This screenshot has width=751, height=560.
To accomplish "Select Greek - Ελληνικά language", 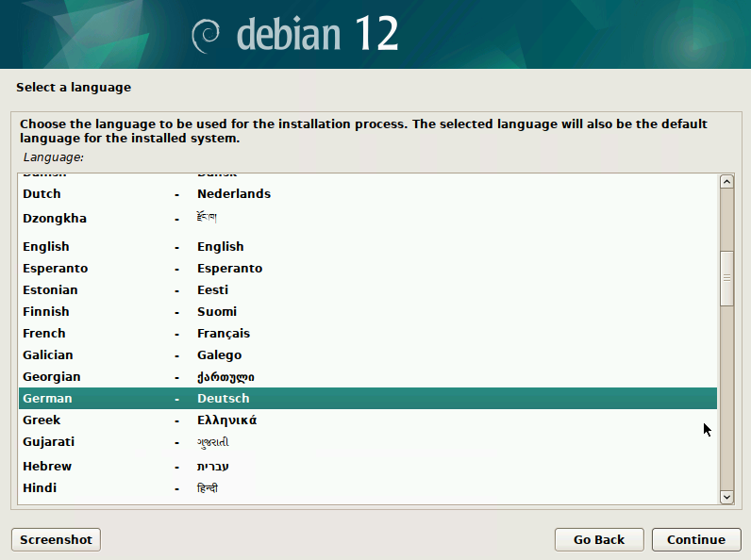I will point(368,420).
